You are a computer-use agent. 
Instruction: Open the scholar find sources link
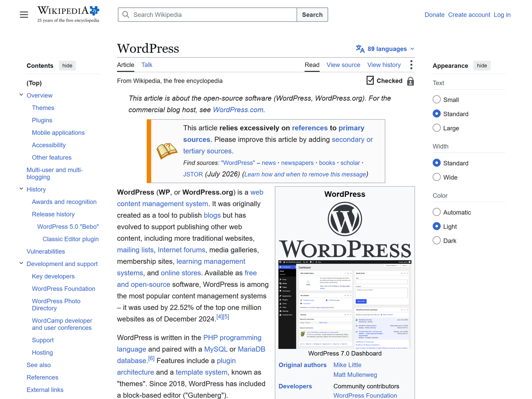click(350, 163)
